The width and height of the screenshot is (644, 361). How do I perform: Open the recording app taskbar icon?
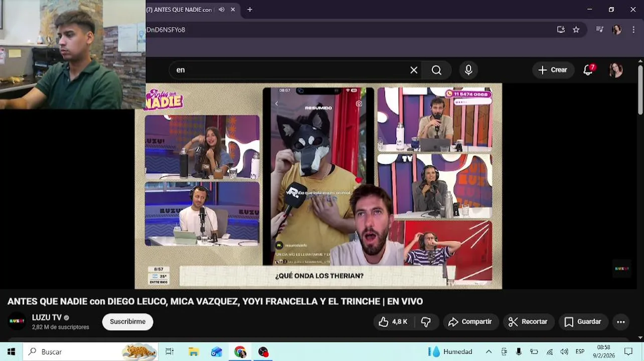click(263, 351)
